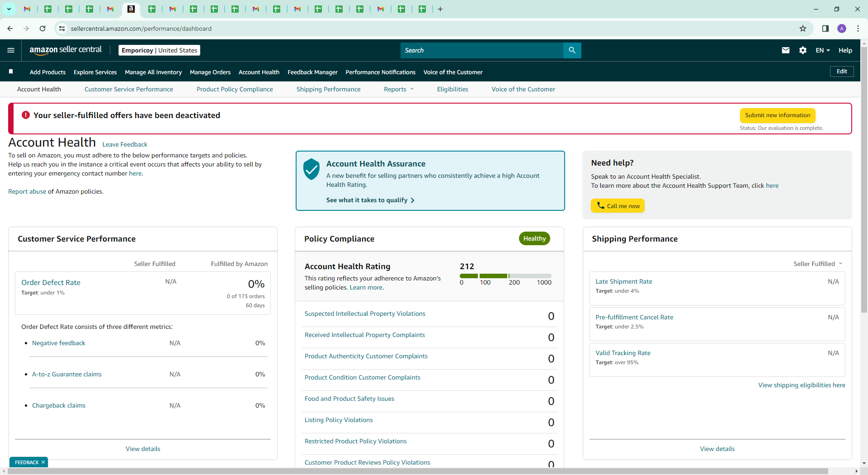Screen dimensions: 868x475
Task: Go to Manage All Inventory
Action: pos(153,72)
